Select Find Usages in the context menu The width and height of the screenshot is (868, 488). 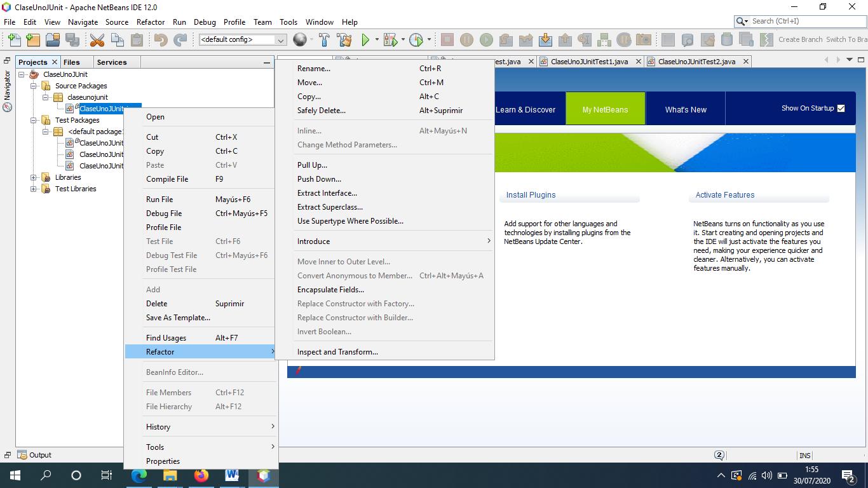(x=201, y=338)
